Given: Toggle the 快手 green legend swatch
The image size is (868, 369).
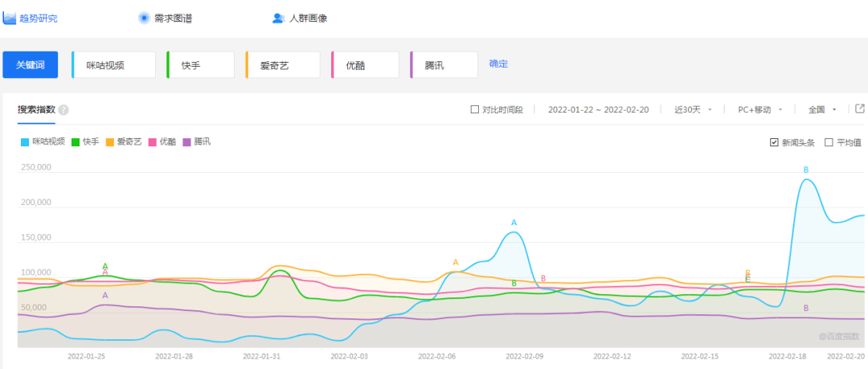Looking at the screenshot, I should coord(76,142).
